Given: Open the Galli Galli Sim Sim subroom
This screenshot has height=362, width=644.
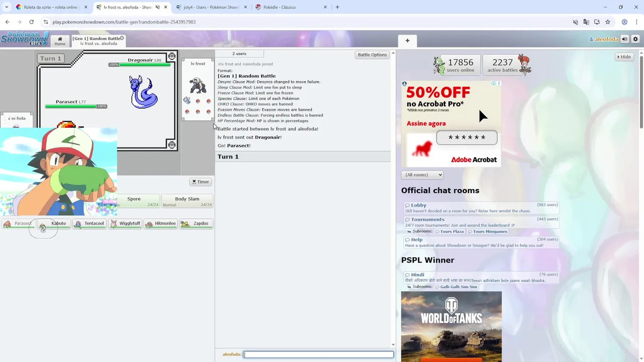Looking at the screenshot, I should [456, 287].
